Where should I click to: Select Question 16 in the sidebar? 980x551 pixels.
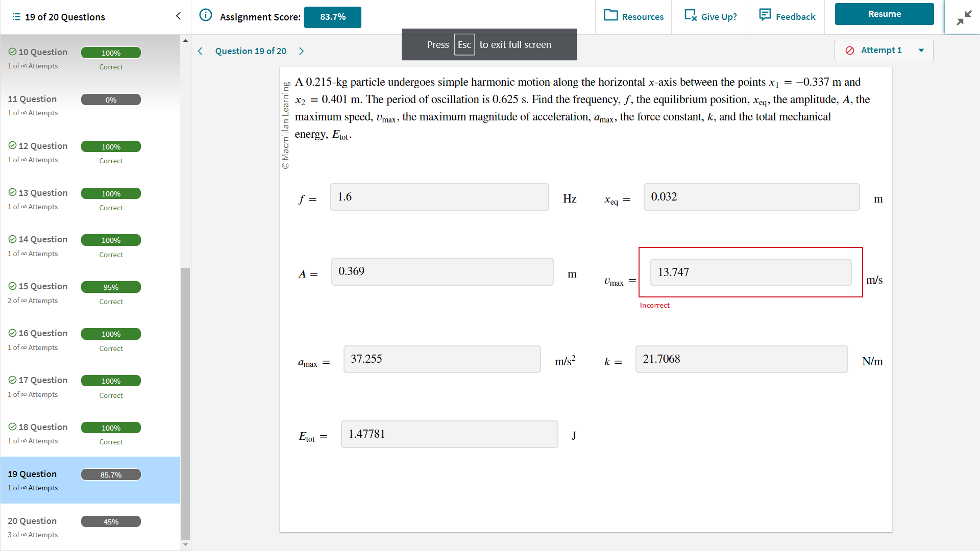[x=43, y=334]
